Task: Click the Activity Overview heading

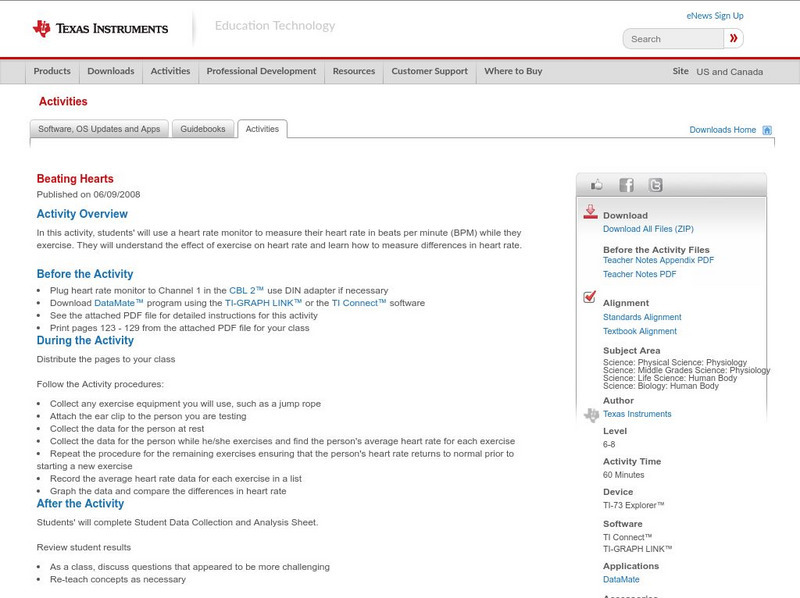Action: click(x=82, y=214)
